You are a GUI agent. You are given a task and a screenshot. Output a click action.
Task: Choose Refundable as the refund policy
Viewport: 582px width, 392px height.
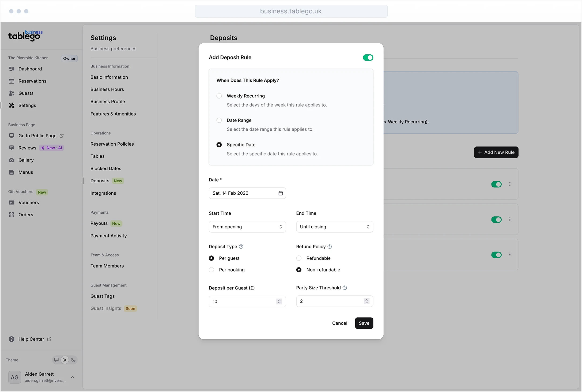[298, 258]
